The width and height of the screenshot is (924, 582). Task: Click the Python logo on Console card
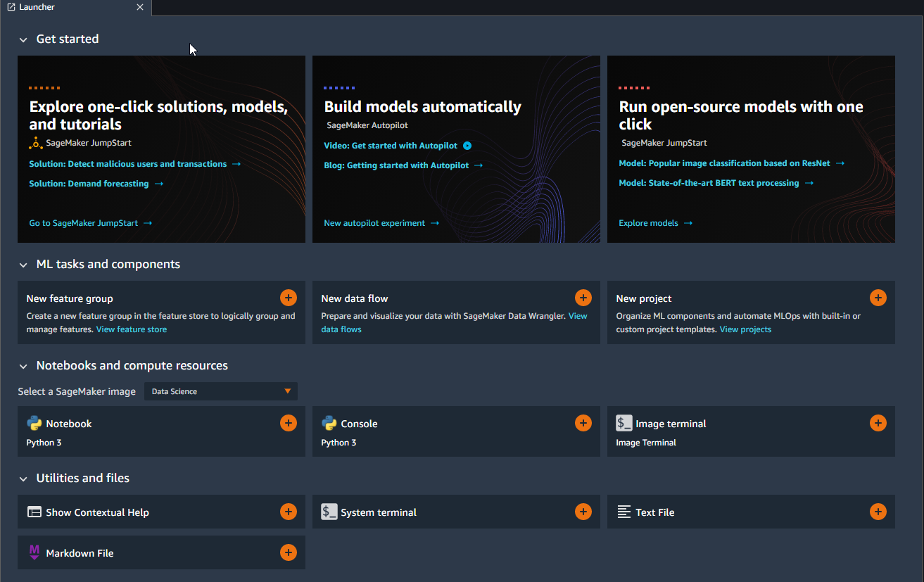pos(329,423)
